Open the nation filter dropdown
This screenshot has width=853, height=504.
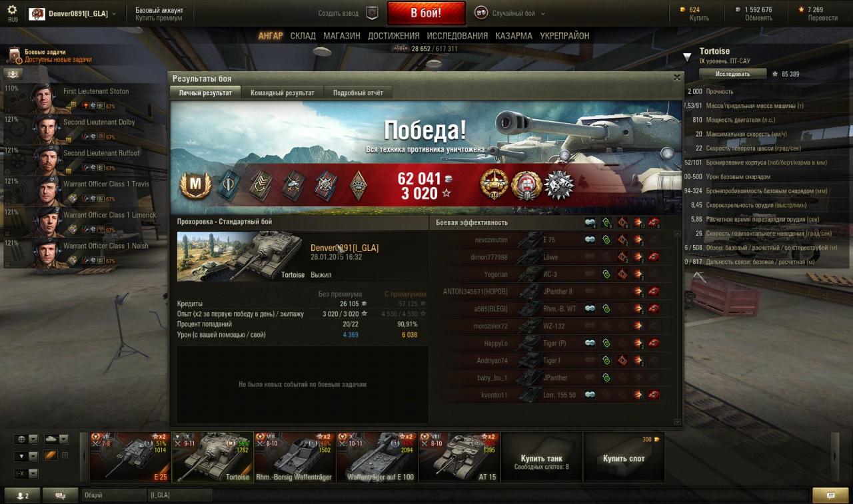(x=27, y=439)
